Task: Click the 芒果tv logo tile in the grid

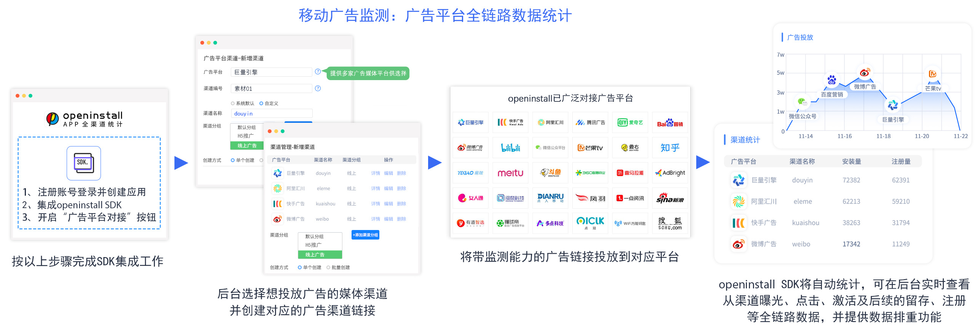Action: [x=590, y=148]
